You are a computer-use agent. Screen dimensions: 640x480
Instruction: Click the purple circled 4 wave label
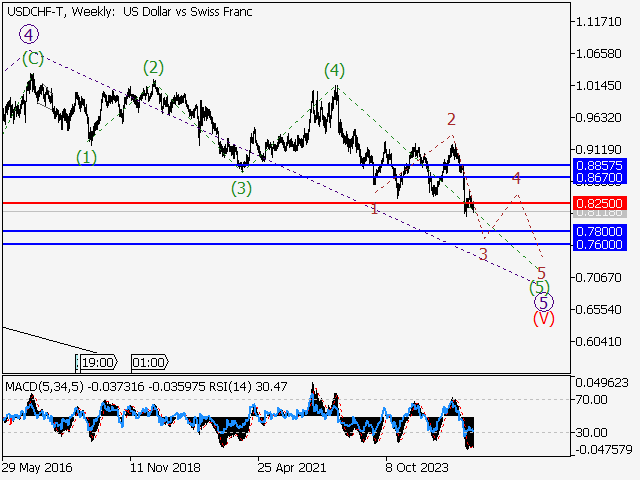[29, 35]
